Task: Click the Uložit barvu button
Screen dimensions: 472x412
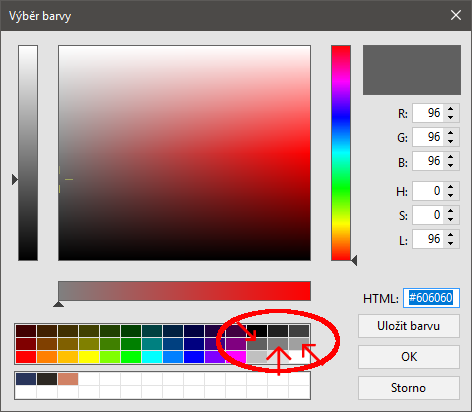Action: click(409, 326)
